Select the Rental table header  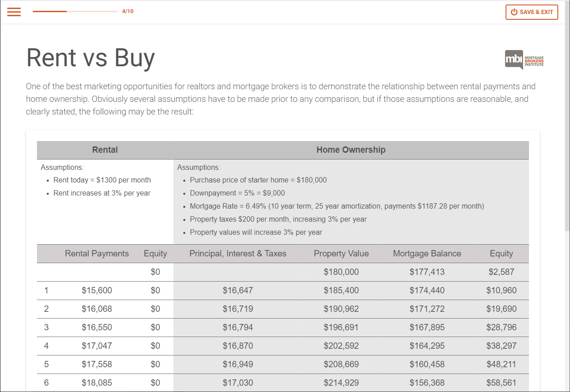tap(105, 150)
